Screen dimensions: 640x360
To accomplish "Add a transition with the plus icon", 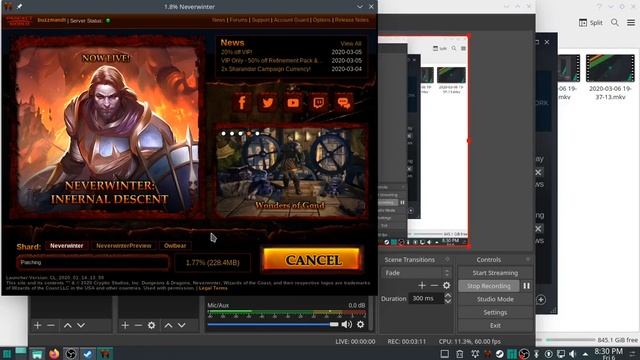I will click(422, 285).
